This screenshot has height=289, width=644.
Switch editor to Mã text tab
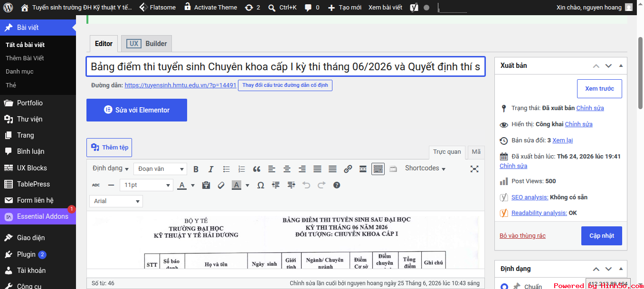tap(476, 152)
